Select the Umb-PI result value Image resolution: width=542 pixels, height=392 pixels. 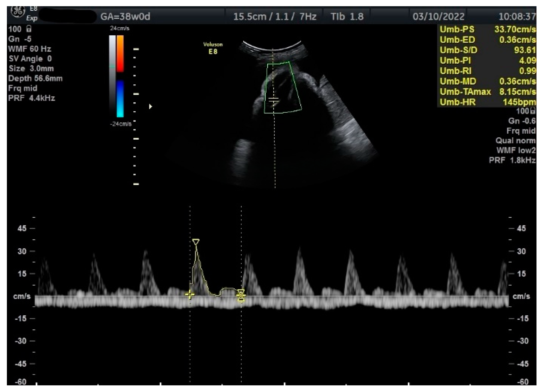(527, 60)
